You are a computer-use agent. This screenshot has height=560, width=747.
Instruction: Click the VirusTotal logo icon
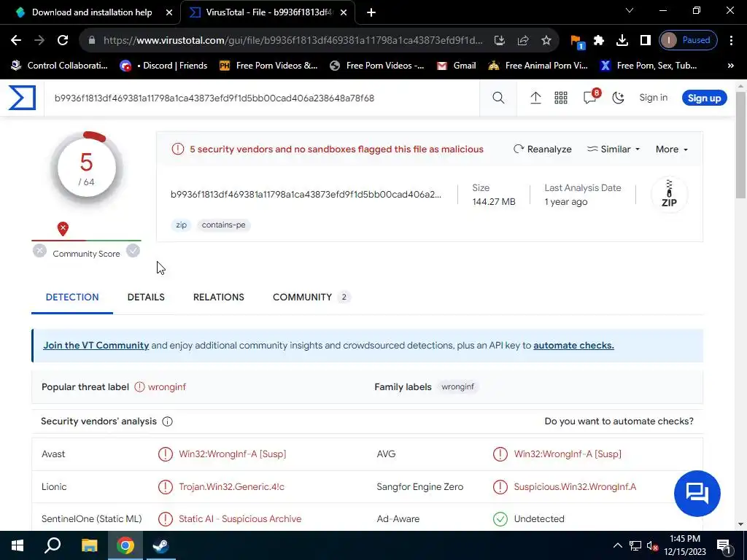pyautogui.click(x=22, y=98)
